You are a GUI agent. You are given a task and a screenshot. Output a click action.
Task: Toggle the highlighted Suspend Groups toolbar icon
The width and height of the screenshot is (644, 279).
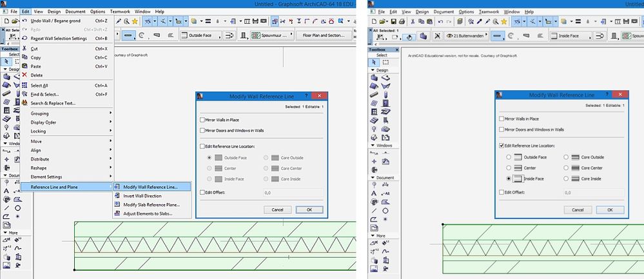point(275,21)
